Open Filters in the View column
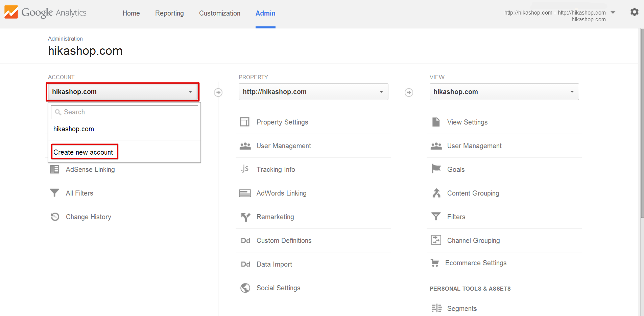 [x=456, y=217]
